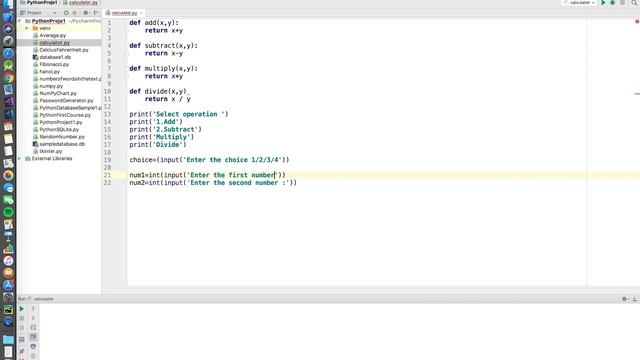Select calculator.py in the project tree

(x=54, y=42)
